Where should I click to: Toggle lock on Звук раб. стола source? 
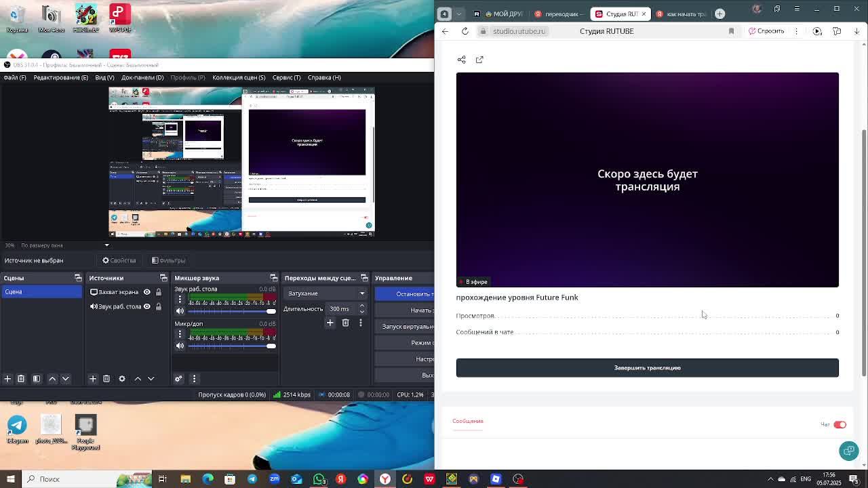(x=159, y=306)
